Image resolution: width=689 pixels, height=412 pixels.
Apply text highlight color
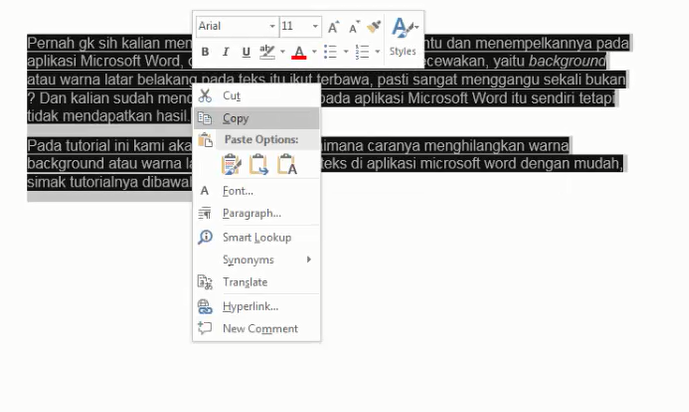point(267,52)
